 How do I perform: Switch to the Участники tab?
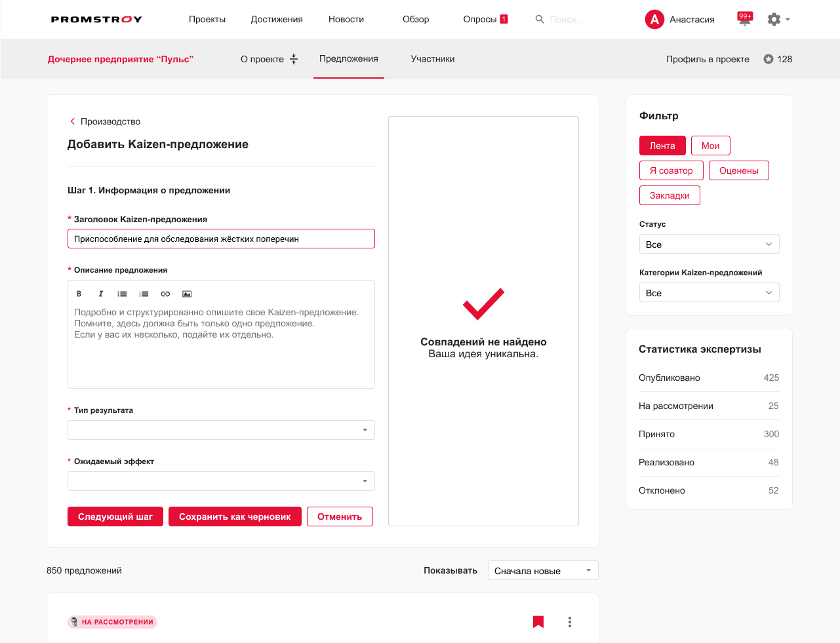point(433,59)
